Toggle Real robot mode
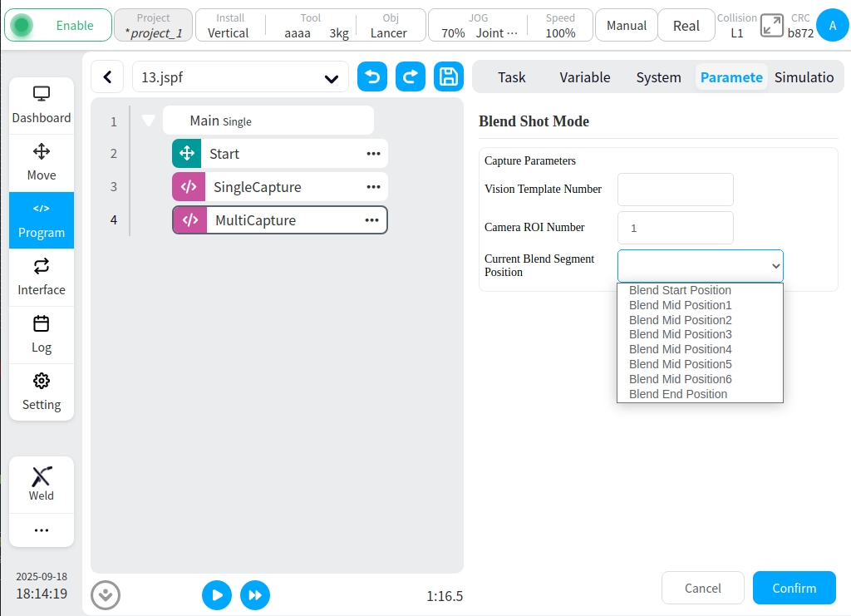851x616 pixels. pyautogui.click(x=686, y=26)
